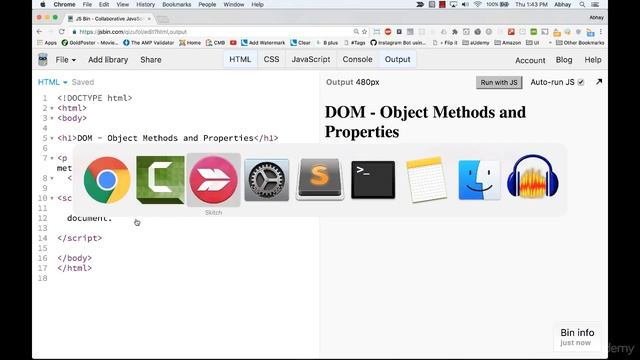Open the Chrome View menu

point(122,4)
